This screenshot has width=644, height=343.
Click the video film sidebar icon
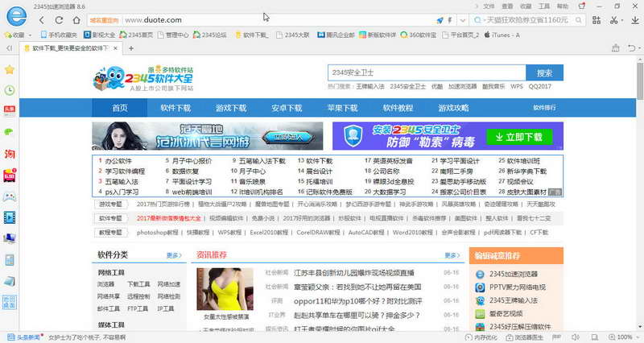pyautogui.click(x=9, y=216)
